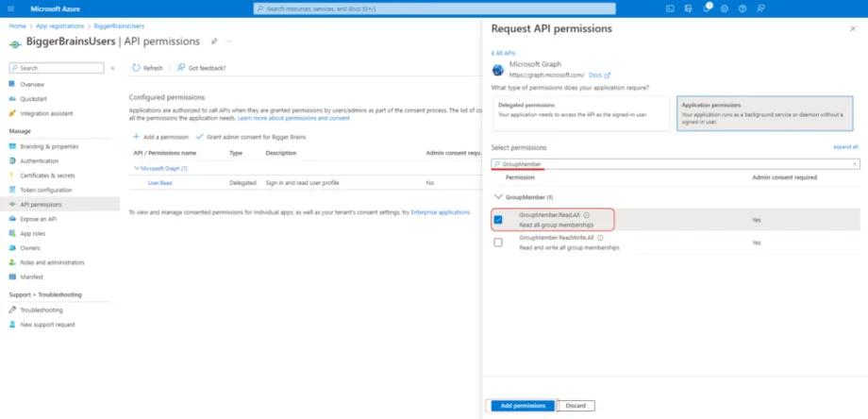Select Delegated permissions card
868x419 pixels.
pyautogui.click(x=581, y=113)
